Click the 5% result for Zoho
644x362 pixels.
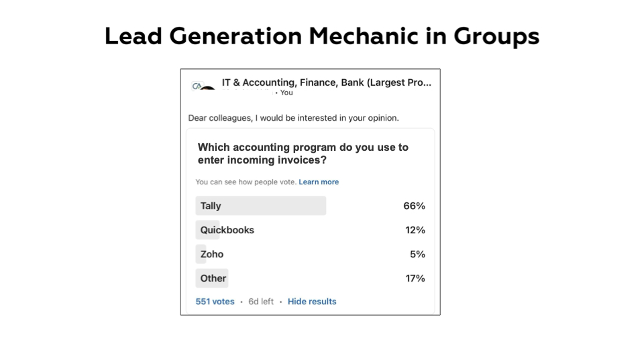(417, 254)
